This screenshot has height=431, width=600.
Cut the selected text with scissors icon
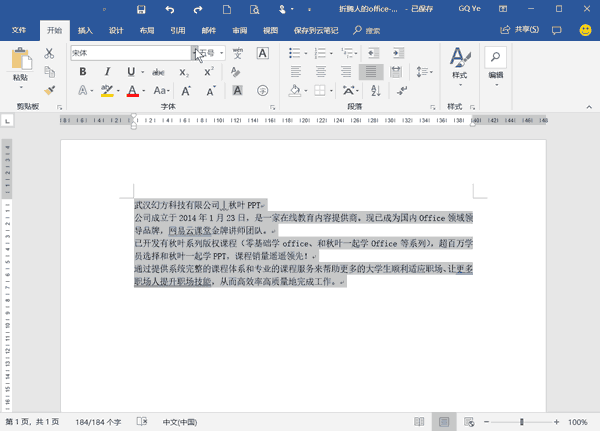[49, 53]
